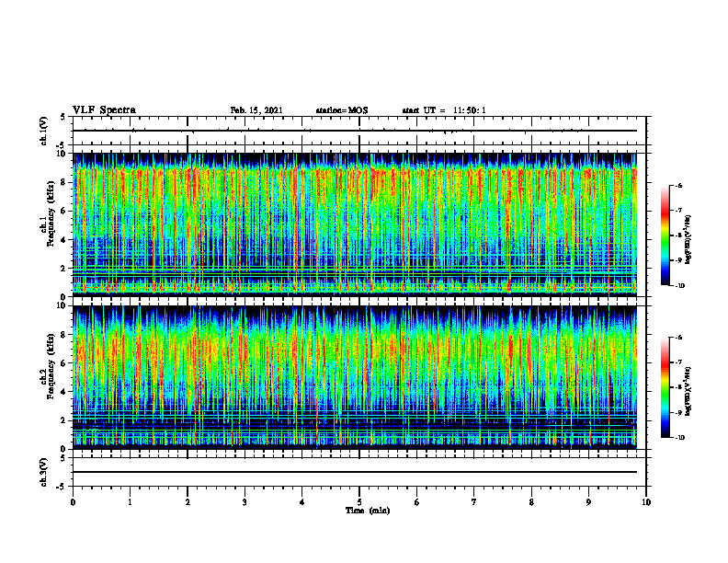Select the 'Feb. 15, 2021' date text

(256, 110)
